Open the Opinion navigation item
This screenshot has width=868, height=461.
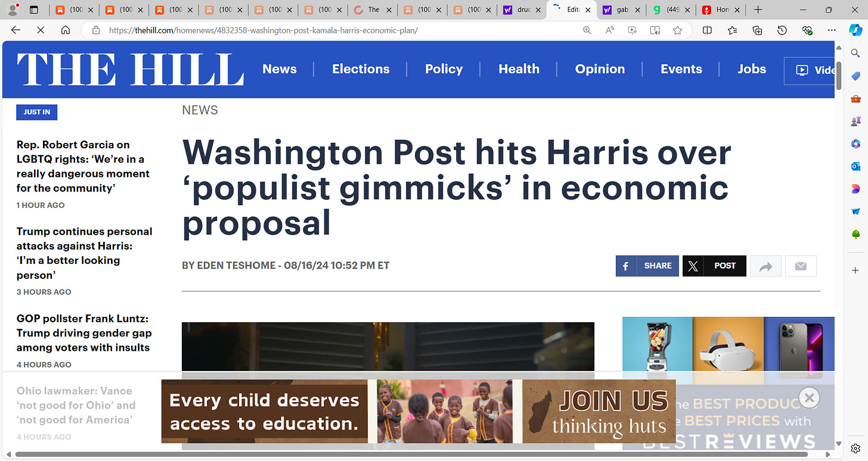pyautogui.click(x=600, y=69)
